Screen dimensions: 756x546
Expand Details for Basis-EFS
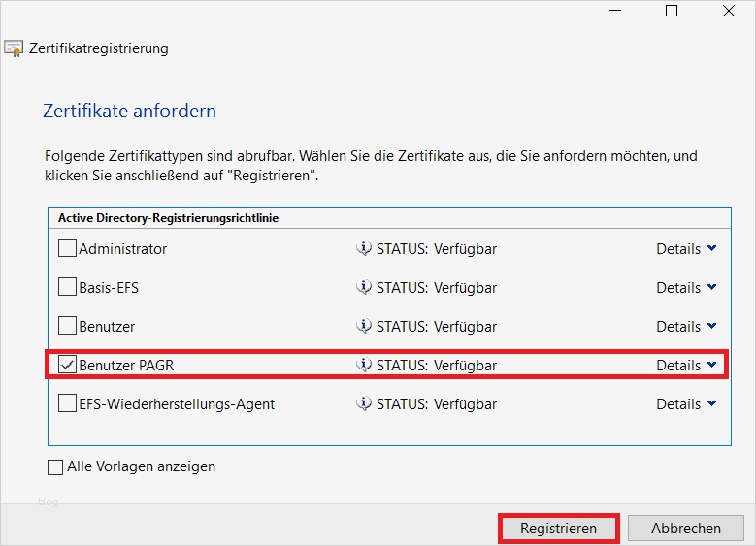coord(686,288)
